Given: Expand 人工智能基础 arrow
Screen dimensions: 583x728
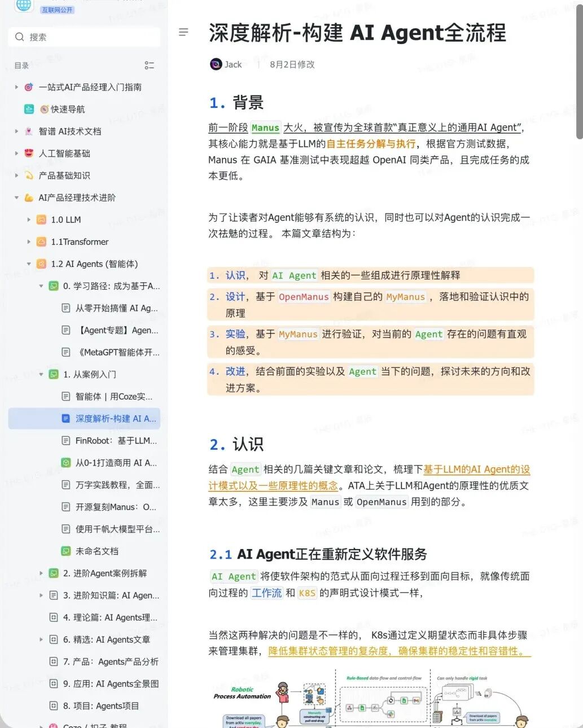Looking at the screenshot, I should [x=16, y=153].
